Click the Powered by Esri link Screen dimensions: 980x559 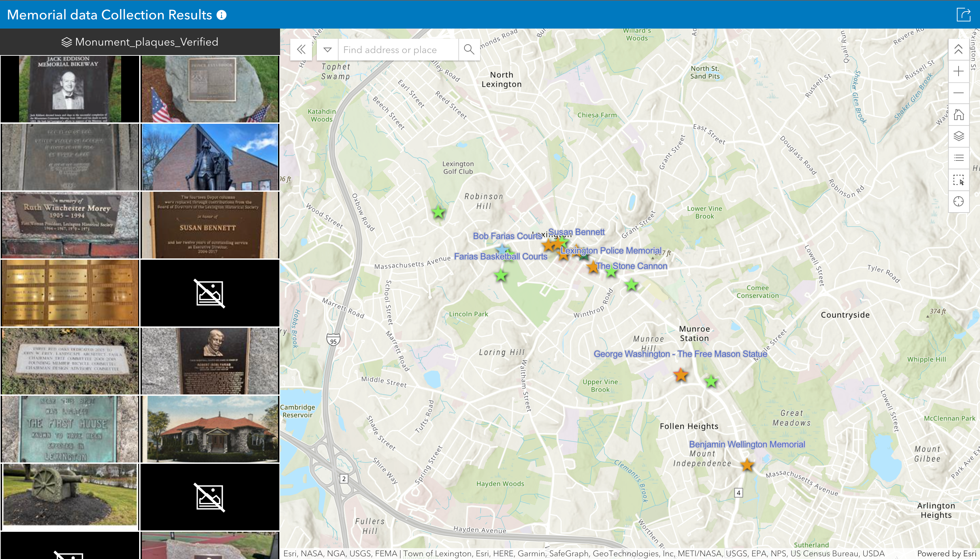coord(947,553)
